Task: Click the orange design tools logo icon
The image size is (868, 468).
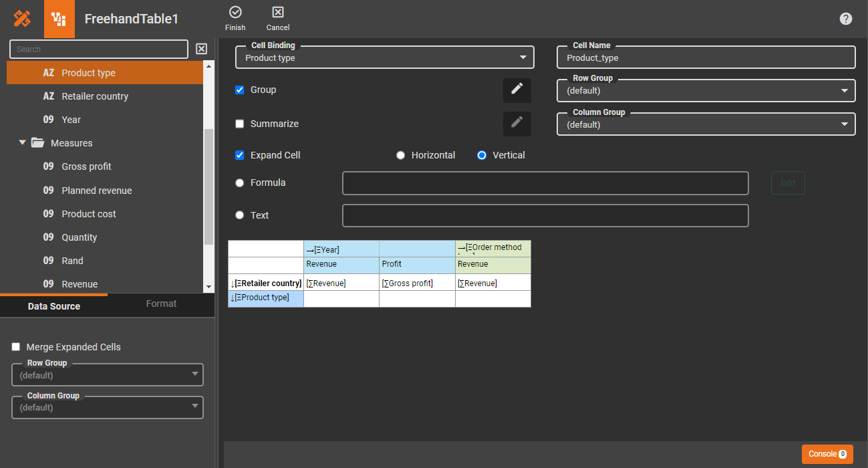Action: 22,19
